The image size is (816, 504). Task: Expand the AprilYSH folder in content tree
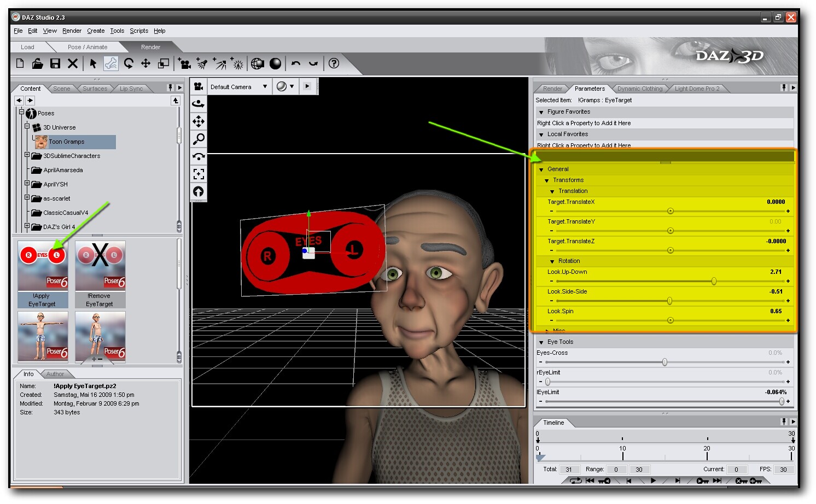pyautogui.click(x=27, y=184)
